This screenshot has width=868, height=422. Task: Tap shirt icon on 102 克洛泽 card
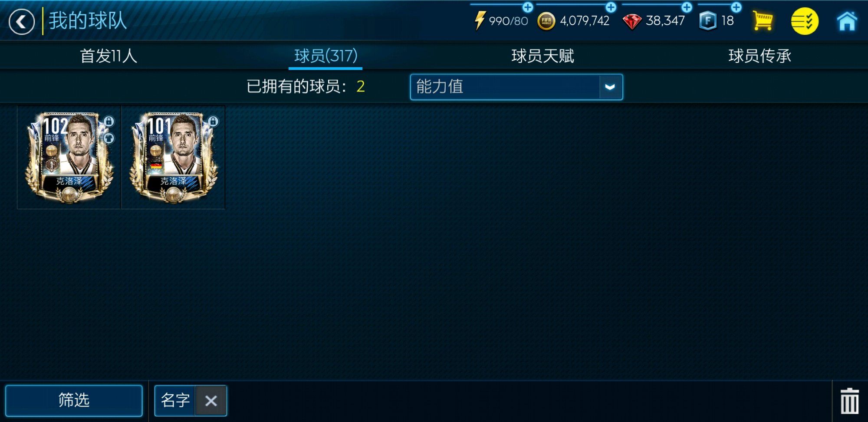click(x=109, y=138)
